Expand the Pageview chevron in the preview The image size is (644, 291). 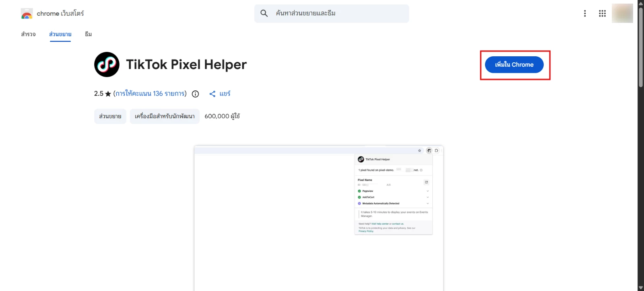coord(427,191)
